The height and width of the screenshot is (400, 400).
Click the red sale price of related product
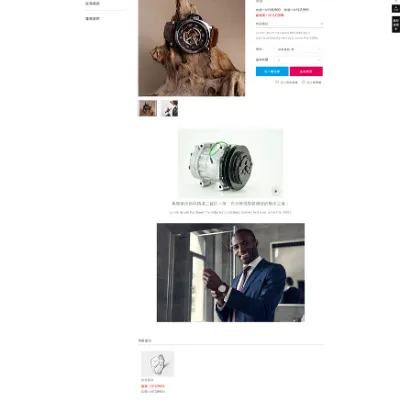coord(153,386)
